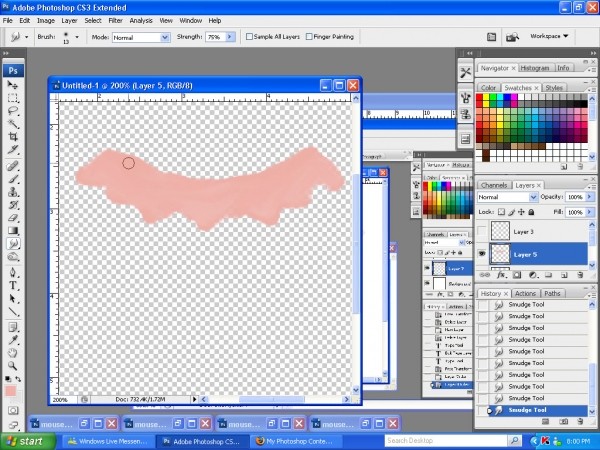Image resolution: width=600 pixels, height=450 pixels.
Task: Hide Layer 5 via eye icon
Action: pos(482,254)
